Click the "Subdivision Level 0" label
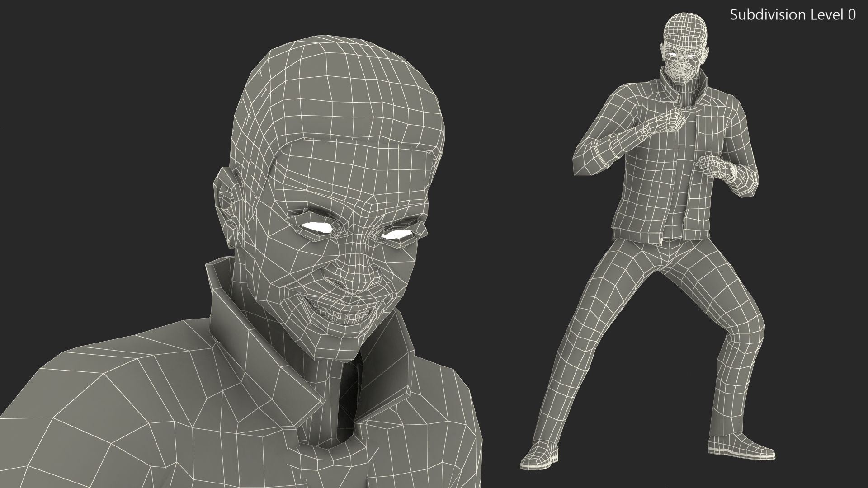 [793, 15]
